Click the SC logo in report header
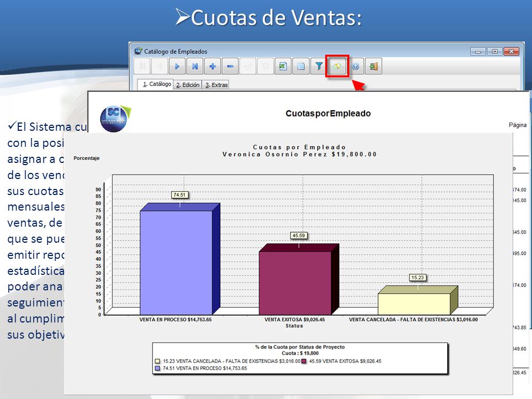 click(115, 118)
